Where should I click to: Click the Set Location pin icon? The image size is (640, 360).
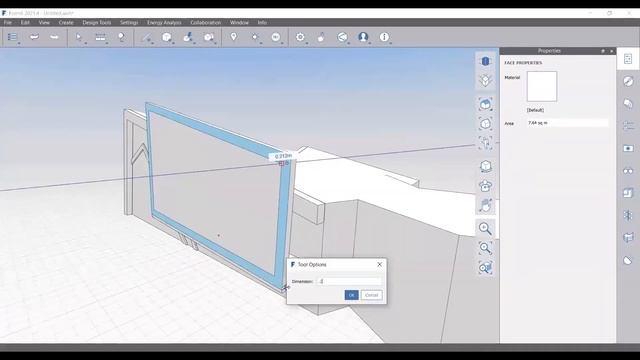[x=233, y=37]
